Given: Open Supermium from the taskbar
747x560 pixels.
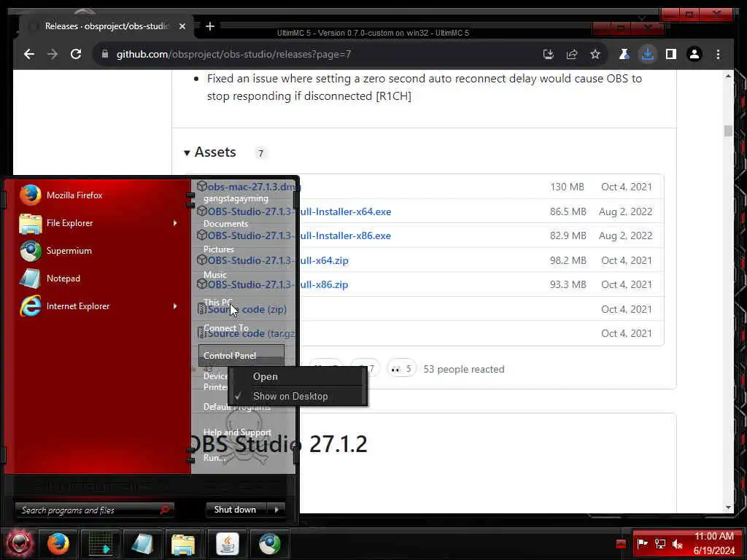Looking at the screenshot, I should tap(270, 543).
